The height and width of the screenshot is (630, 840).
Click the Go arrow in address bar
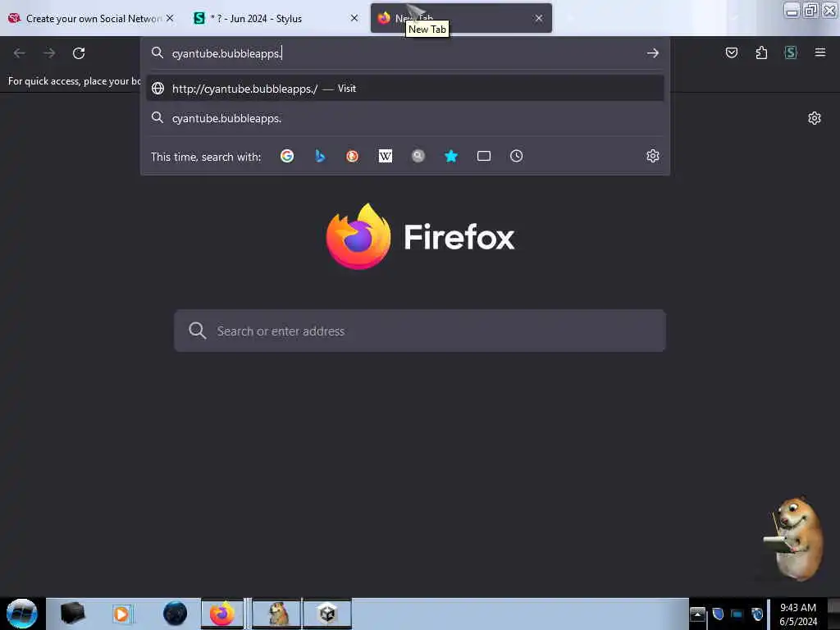652,53
